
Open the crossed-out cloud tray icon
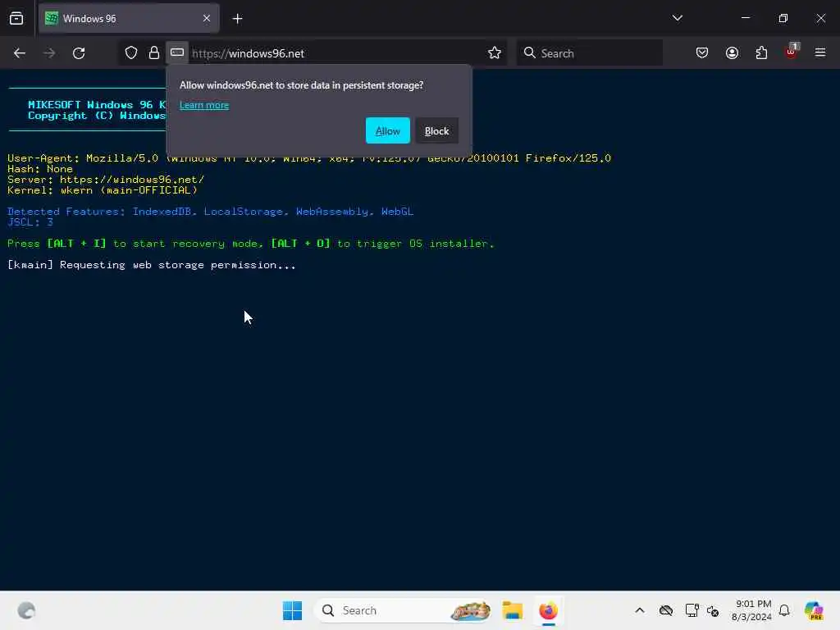666,610
